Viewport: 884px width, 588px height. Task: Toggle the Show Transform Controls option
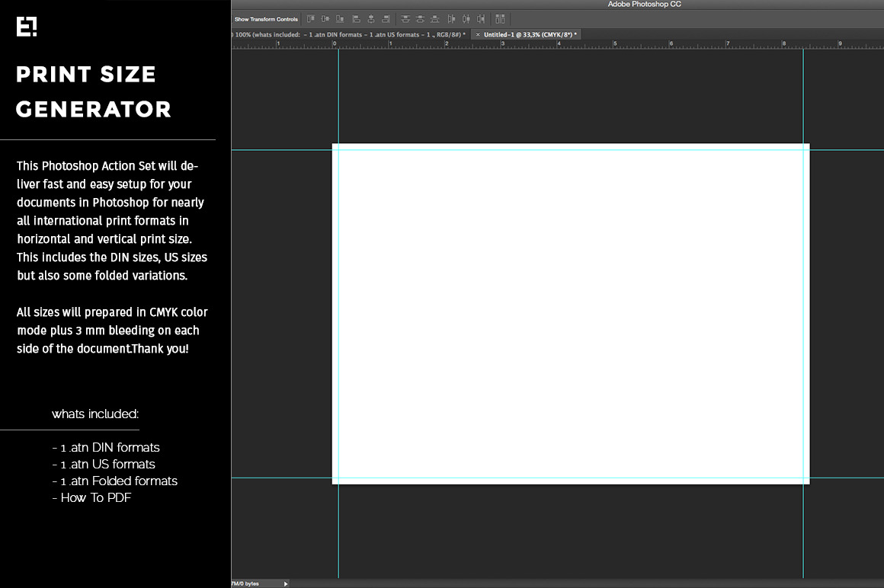[x=265, y=19]
